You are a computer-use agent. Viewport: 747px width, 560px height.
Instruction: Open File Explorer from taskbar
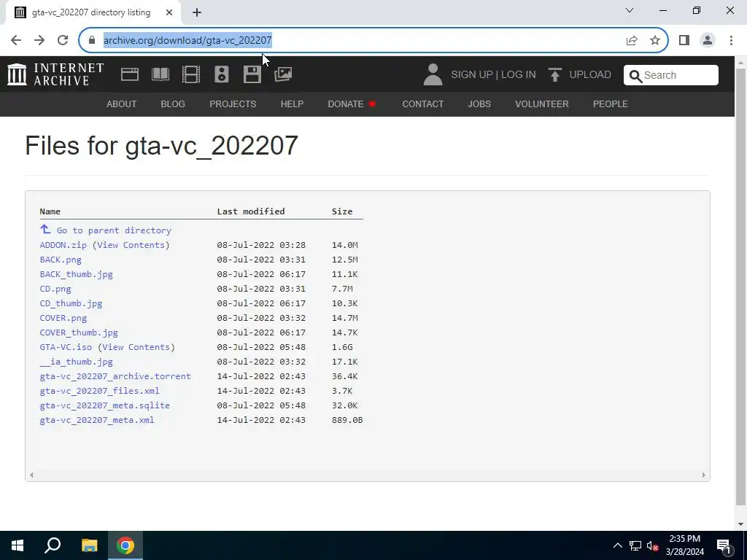[x=89, y=545]
